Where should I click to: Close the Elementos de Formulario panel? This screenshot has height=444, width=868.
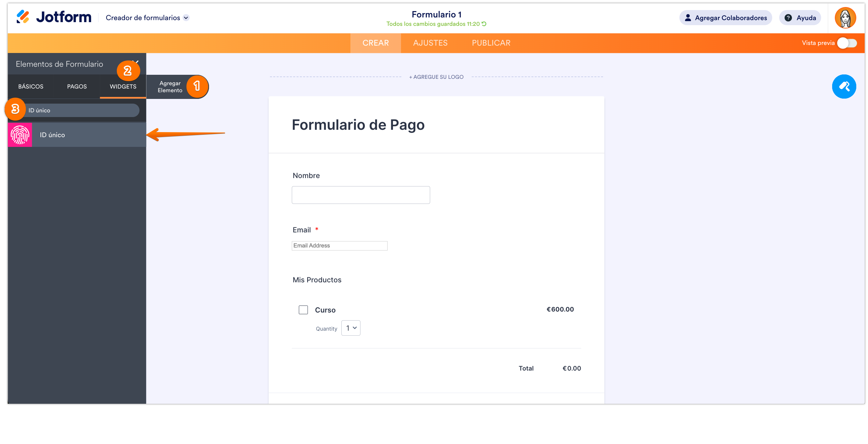click(x=135, y=62)
